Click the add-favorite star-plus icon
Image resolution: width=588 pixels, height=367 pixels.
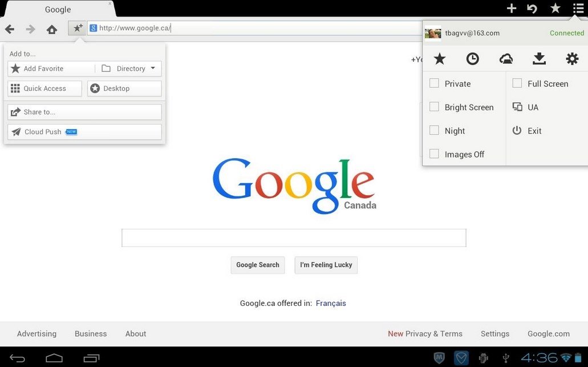coord(77,28)
